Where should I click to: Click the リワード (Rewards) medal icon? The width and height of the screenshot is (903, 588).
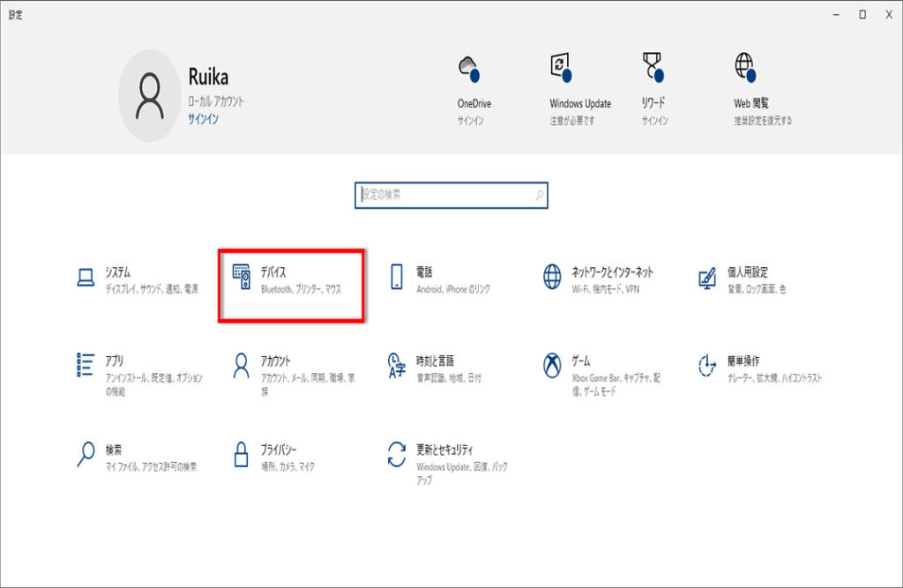(652, 67)
